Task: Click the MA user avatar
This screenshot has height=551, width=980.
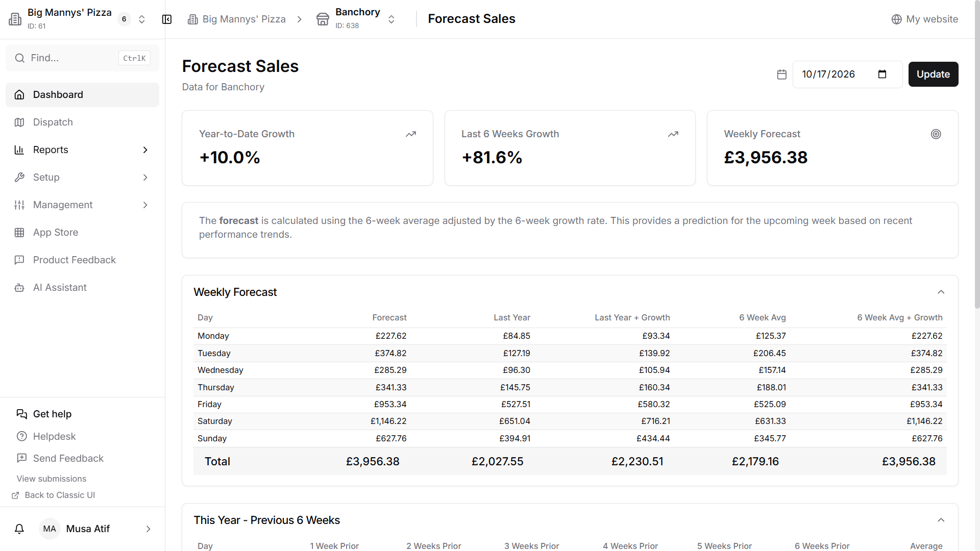Action: (50, 529)
